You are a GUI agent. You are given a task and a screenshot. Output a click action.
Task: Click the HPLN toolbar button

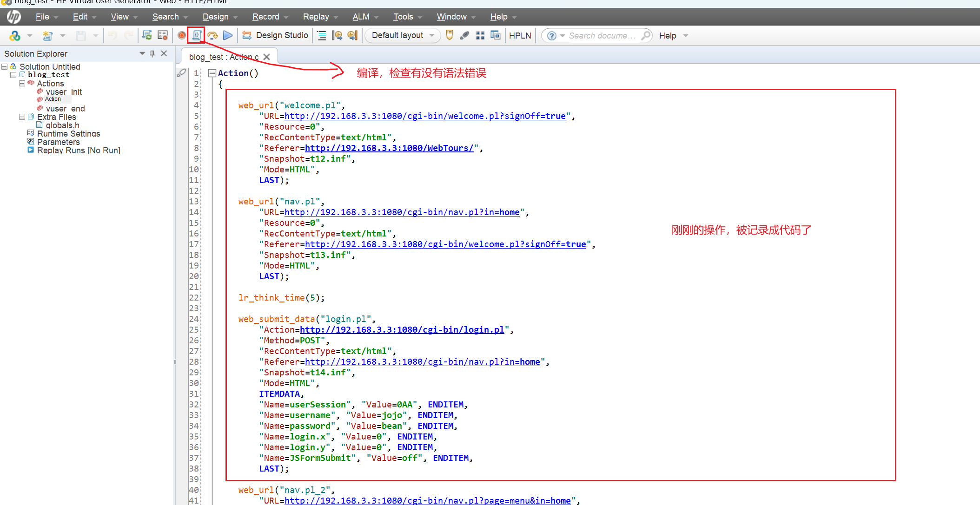[x=520, y=35]
